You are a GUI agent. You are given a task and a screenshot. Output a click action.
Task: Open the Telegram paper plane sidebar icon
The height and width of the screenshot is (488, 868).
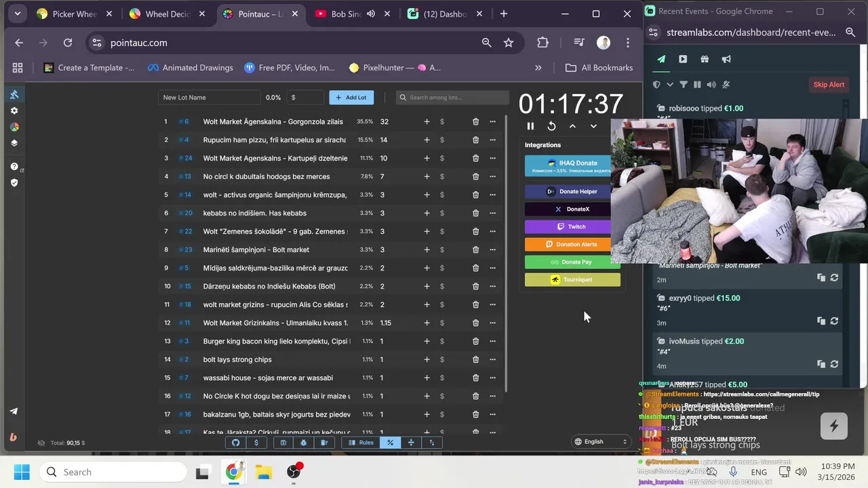(x=14, y=411)
